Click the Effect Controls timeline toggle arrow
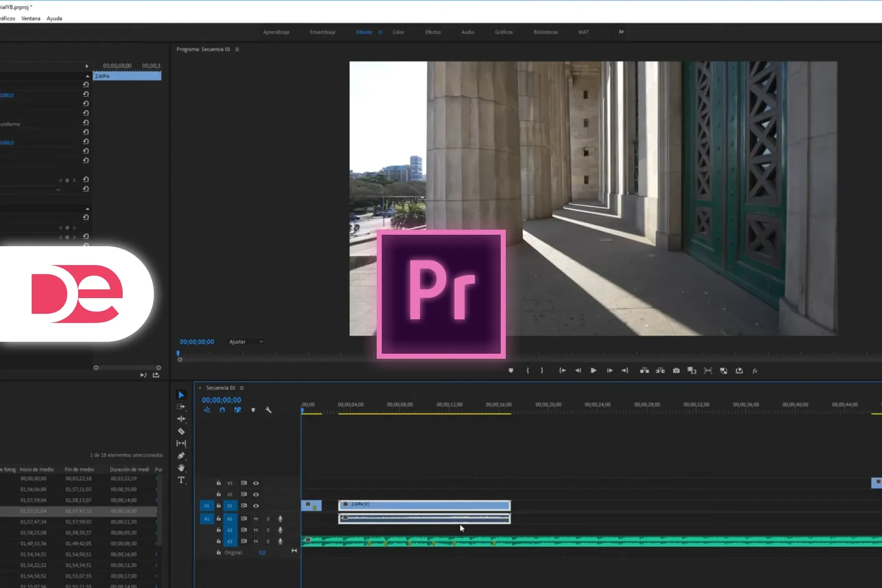Viewport: 882px width, 588px height. (x=87, y=66)
